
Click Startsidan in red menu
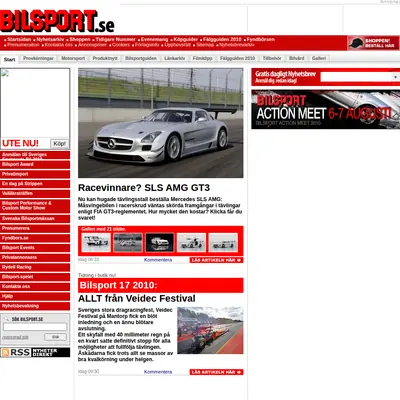tap(19, 39)
